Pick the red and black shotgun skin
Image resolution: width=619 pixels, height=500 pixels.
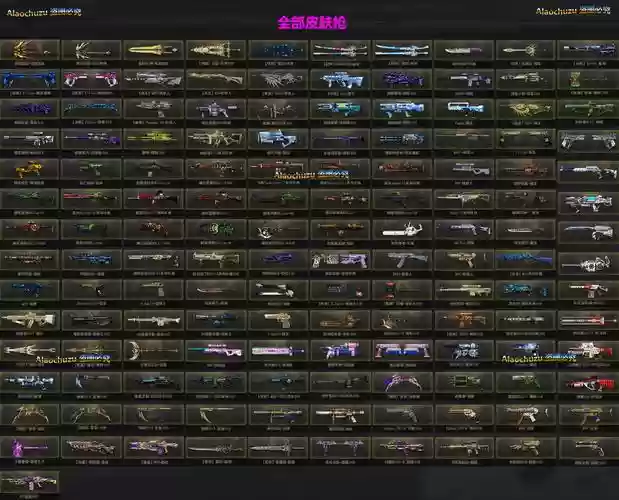pyautogui.click(x=588, y=382)
